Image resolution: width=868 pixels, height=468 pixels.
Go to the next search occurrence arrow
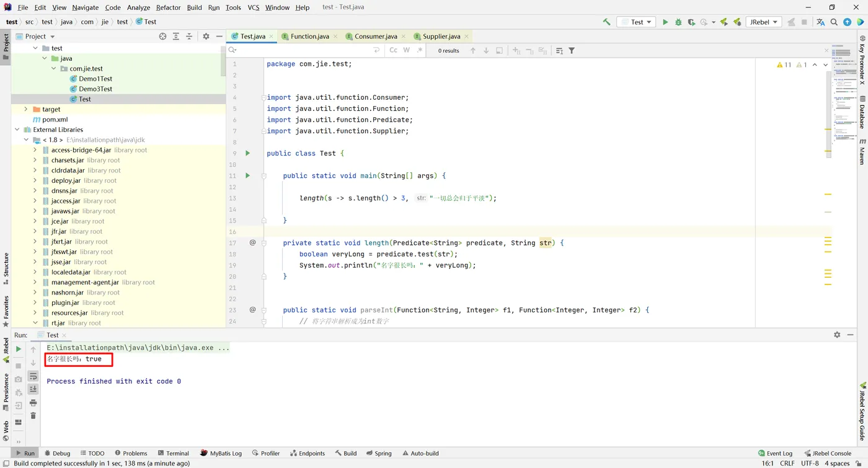(x=486, y=51)
